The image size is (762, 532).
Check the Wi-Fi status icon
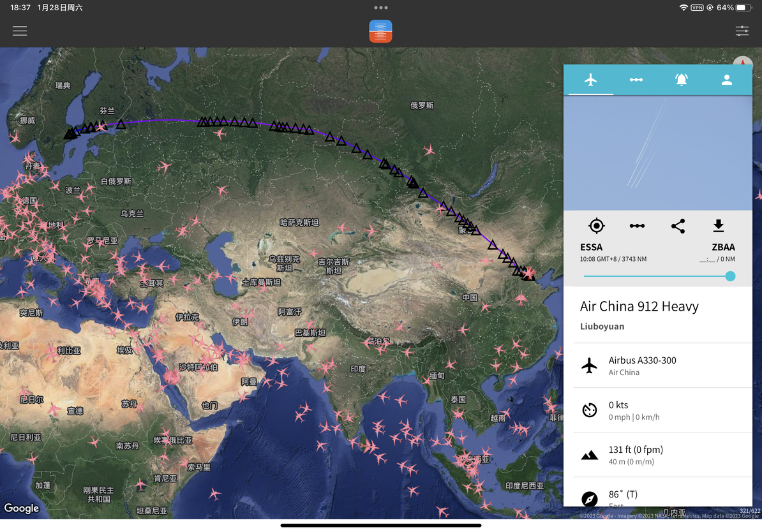[684, 8]
